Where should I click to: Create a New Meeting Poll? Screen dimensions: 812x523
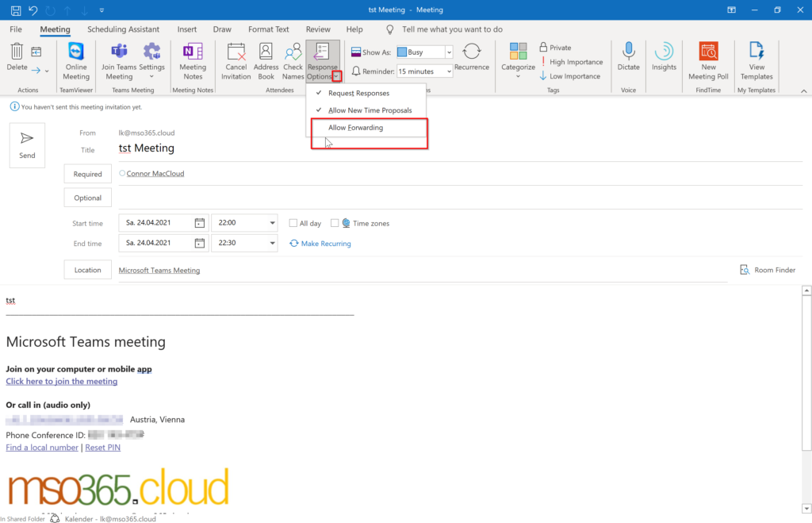coord(708,61)
